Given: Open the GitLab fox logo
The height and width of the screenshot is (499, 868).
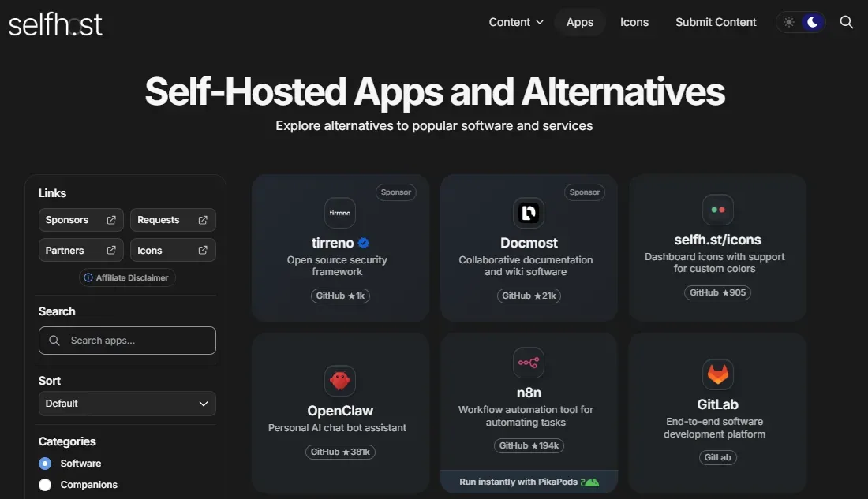Looking at the screenshot, I should [718, 374].
